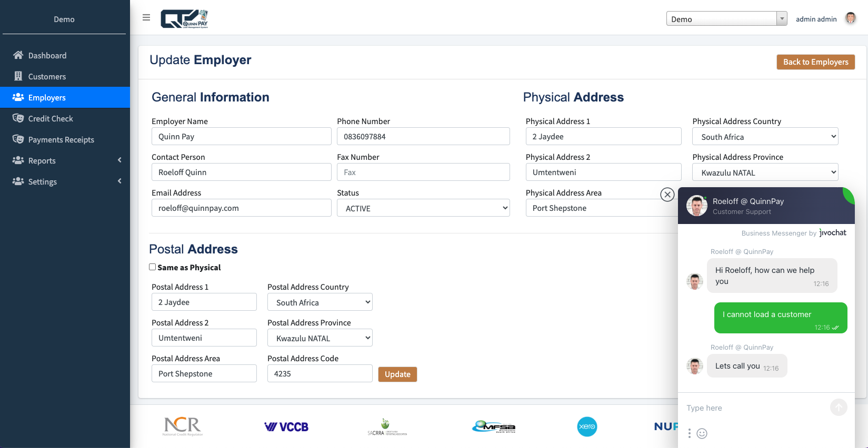868x448 pixels.
Task: Open the Status dropdown showing ACTIVE
Action: pos(423,208)
